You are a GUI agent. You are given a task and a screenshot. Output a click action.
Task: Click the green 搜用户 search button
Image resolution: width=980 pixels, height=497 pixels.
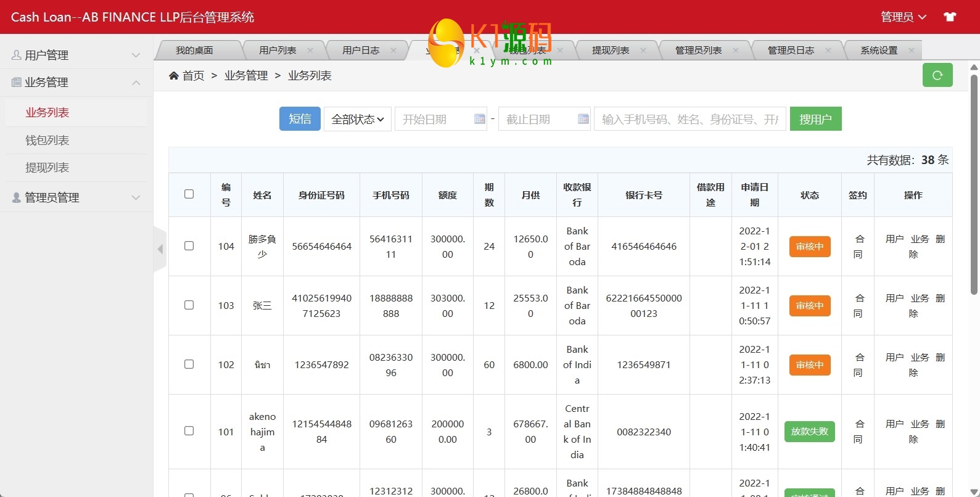point(815,119)
